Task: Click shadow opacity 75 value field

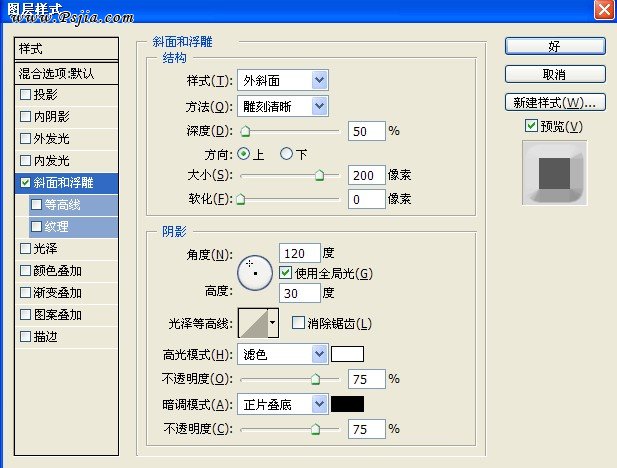Action: tap(366, 429)
